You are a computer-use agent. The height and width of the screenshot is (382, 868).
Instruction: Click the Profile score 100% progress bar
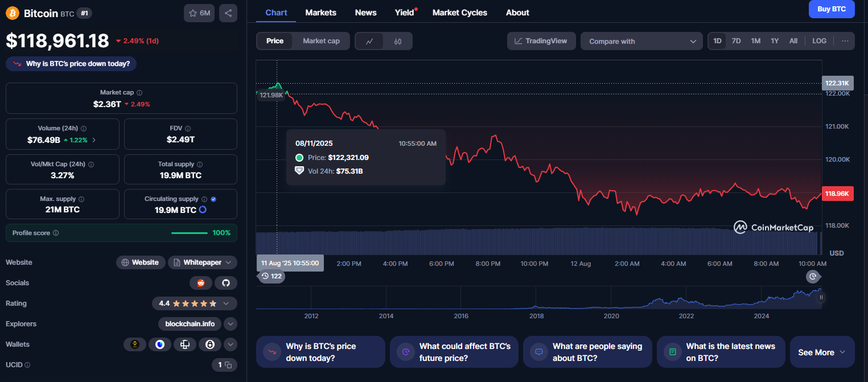190,233
